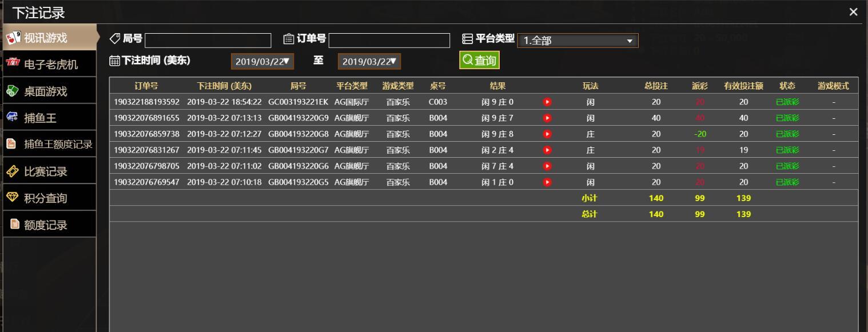This screenshot has width=868, height=332.
Task: Click the 比赛记录 ticket icon
Action: point(13,171)
